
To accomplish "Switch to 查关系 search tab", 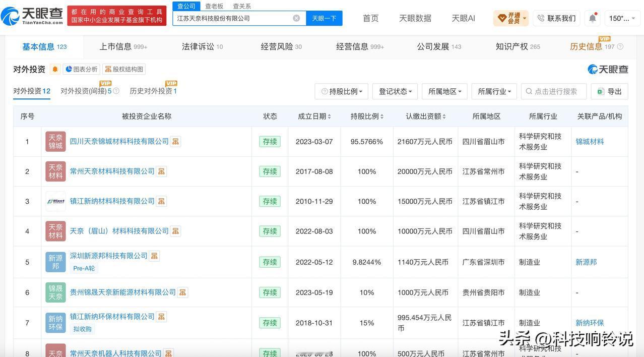I will (242, 6).
